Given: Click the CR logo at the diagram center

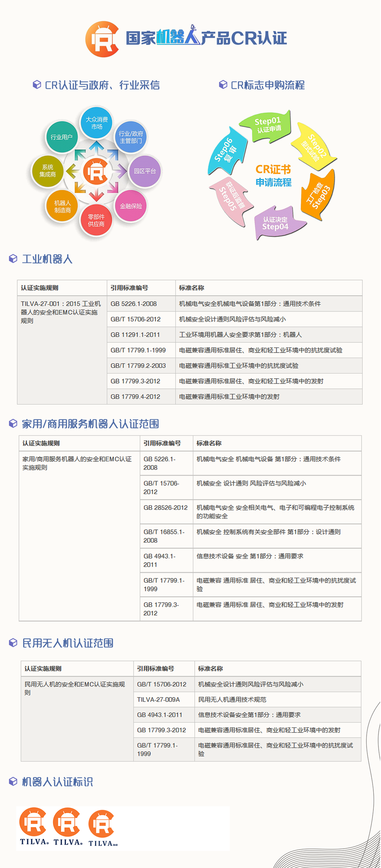Looking at the screenshot, I should tap(95, 171).
